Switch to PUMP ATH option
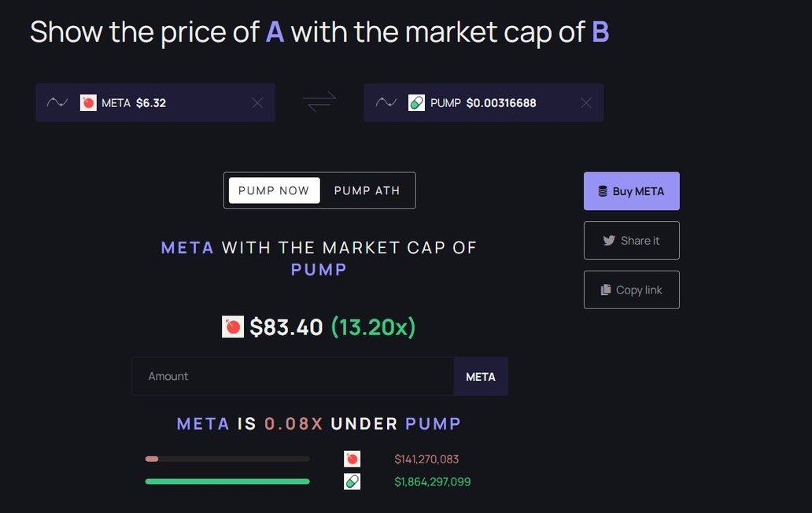 pos(367,190)
